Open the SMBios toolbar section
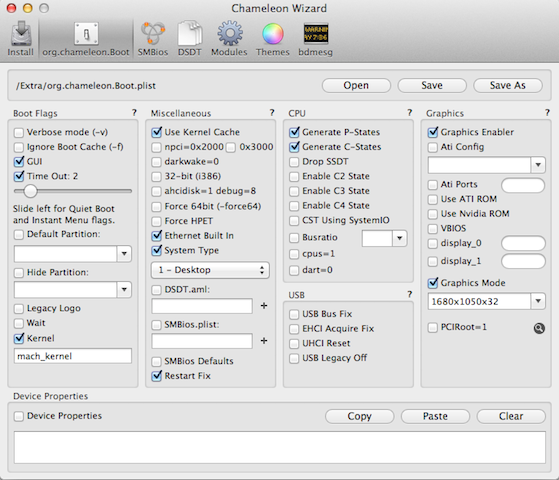This screenshot has width=559, height=480. 153,39
